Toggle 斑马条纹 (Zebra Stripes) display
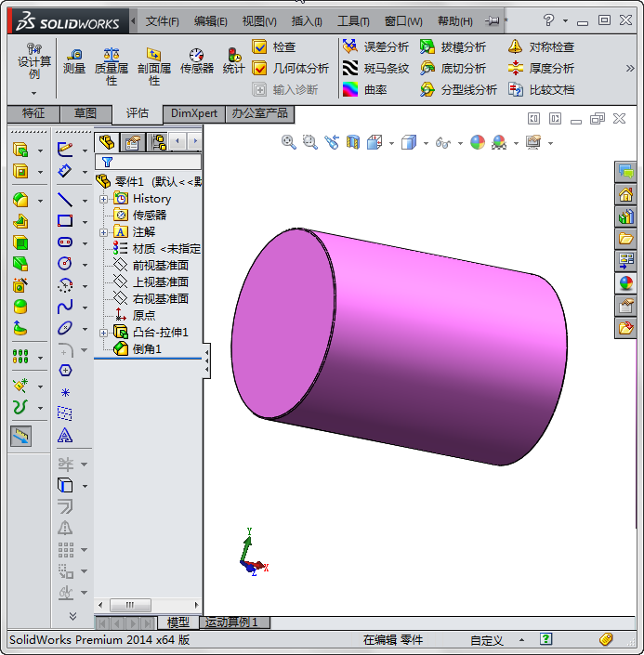Image resolution: width=644 pixels, height=655 pixels. 350,68
